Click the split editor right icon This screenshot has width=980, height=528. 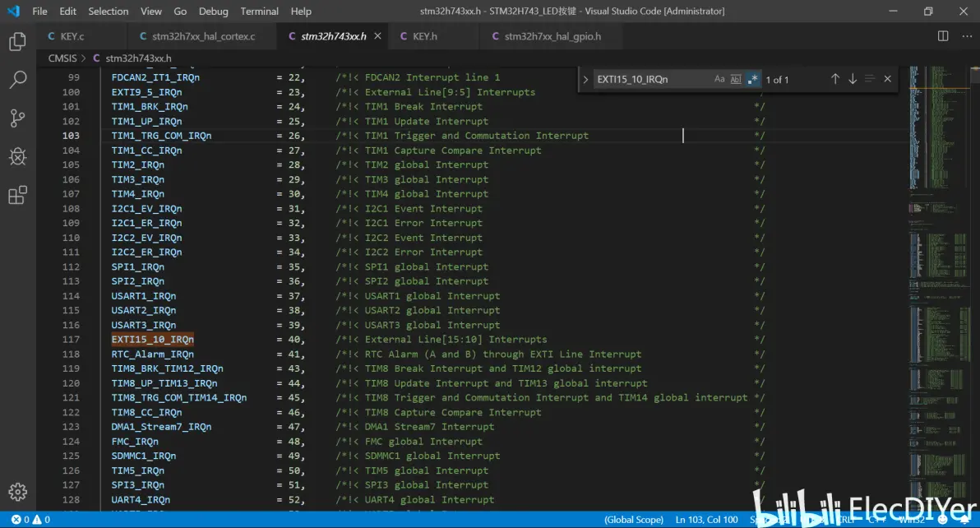click(943, 36)
